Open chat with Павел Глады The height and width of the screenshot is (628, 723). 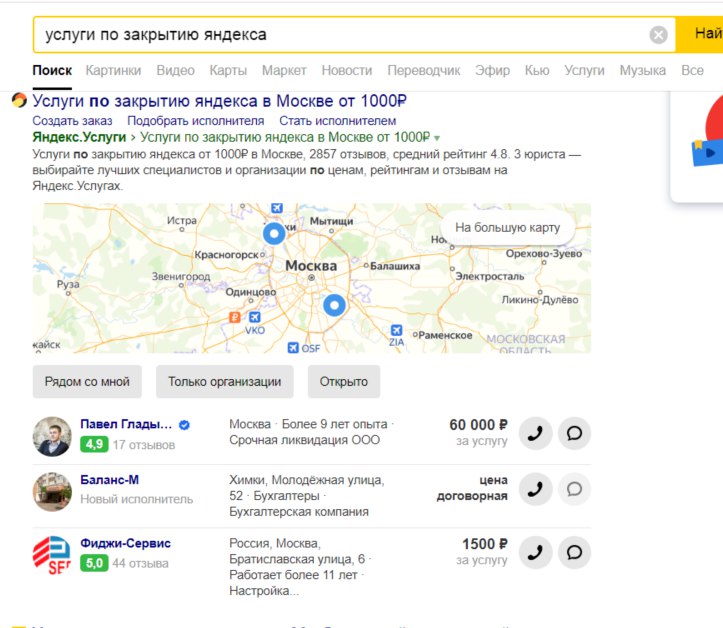(574, 433)
